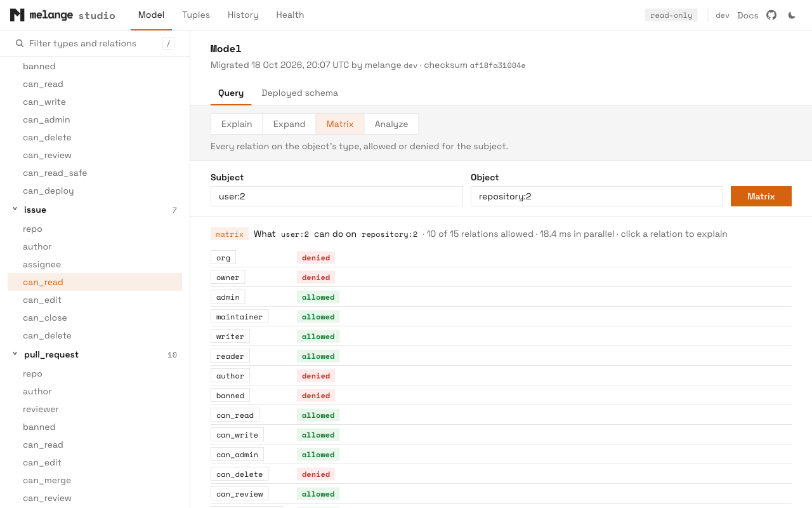The image size is (812, 508).
Task: Select the Model tab in the top navigation
Action: click(151, 15)
